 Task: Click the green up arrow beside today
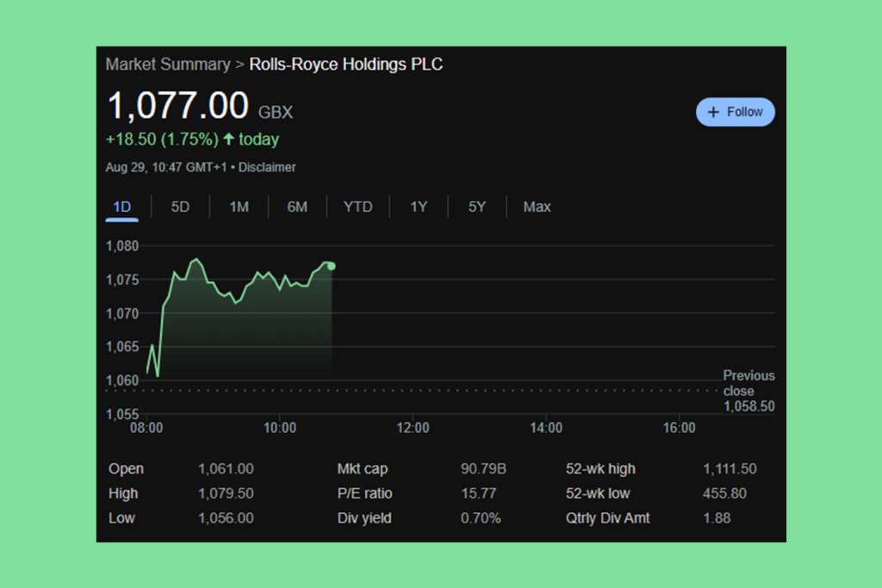click(228, 139)
